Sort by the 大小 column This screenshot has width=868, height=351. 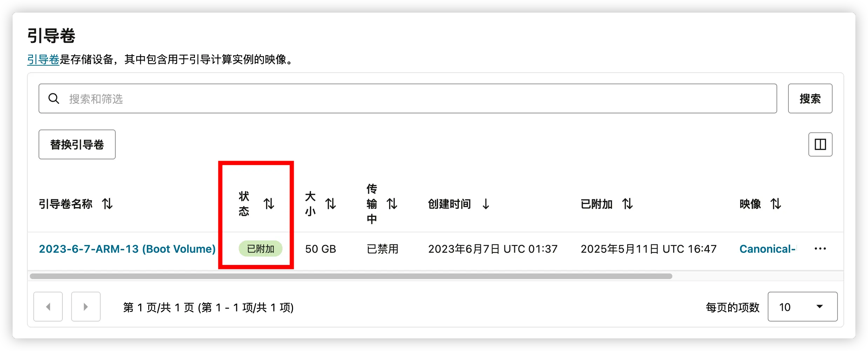(x=331, y=204)
